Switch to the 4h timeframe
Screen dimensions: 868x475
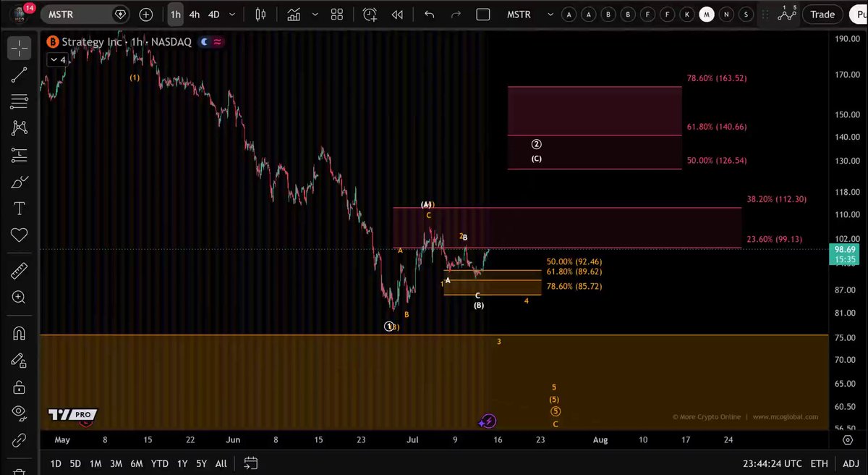(194, 14)
